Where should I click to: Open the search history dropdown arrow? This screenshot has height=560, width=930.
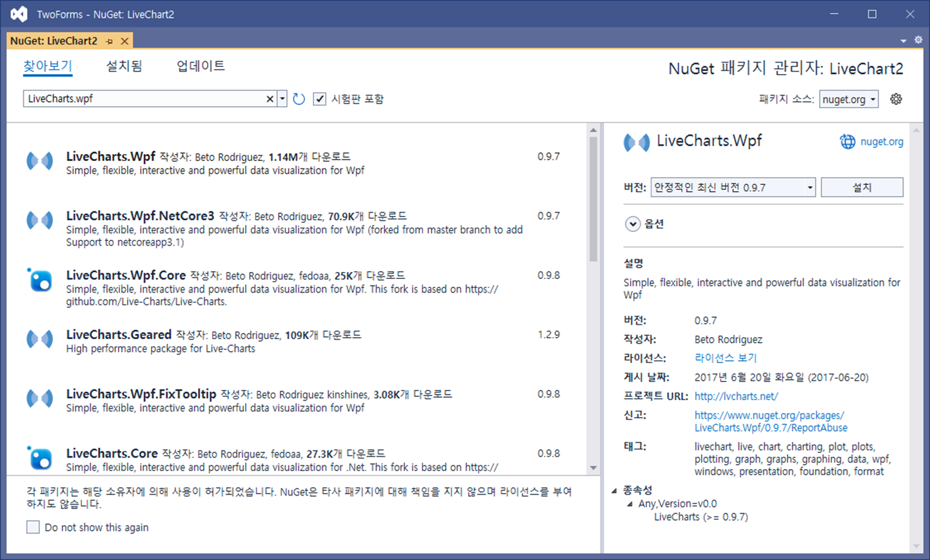coord(282,99)
